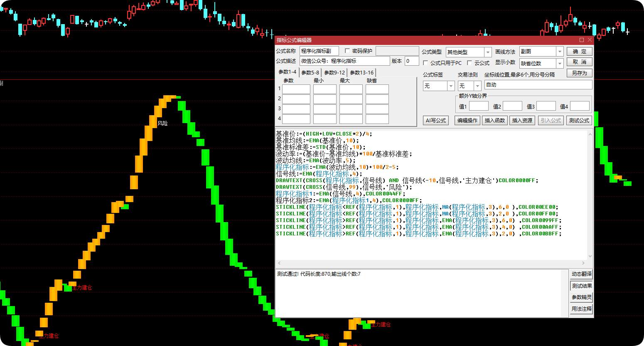Toggle the 云公式 checkbox
The height and width of the screenshot is (346, 644).
coord(469,63)
